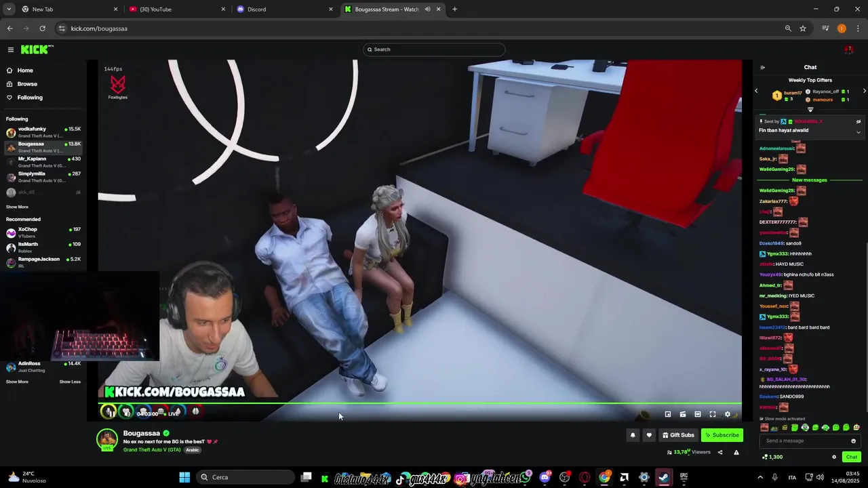This screenshot has height=488, width=868.
Task: Open Mr_Kaplann channel in sidebar
Action: point(43,162)
